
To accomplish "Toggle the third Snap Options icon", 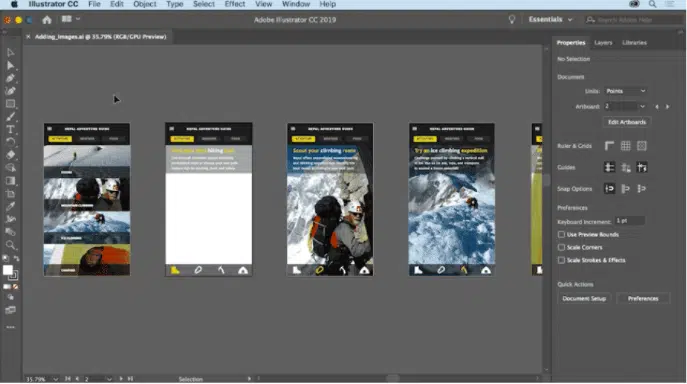I will [642, 189].
